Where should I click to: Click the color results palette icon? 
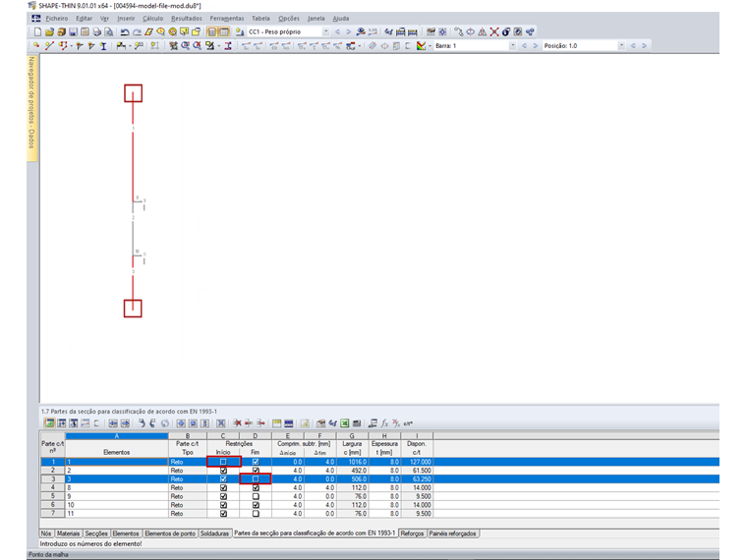421,46
